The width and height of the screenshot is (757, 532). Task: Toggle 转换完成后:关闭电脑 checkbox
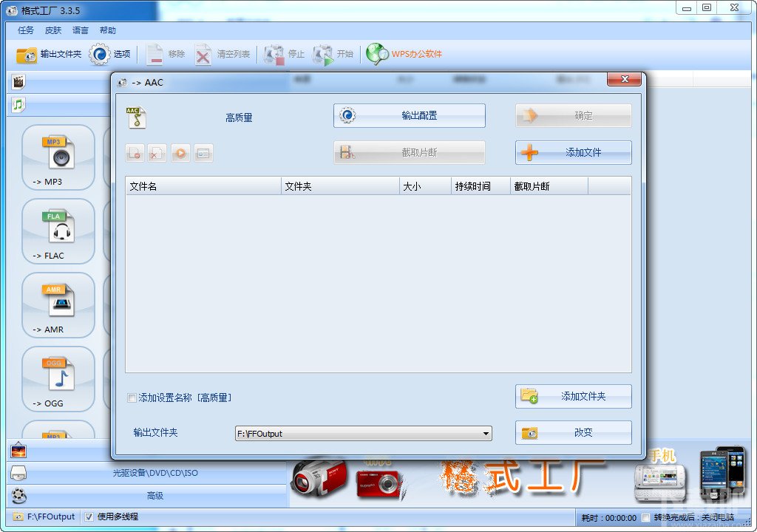[x=645, y=518]
